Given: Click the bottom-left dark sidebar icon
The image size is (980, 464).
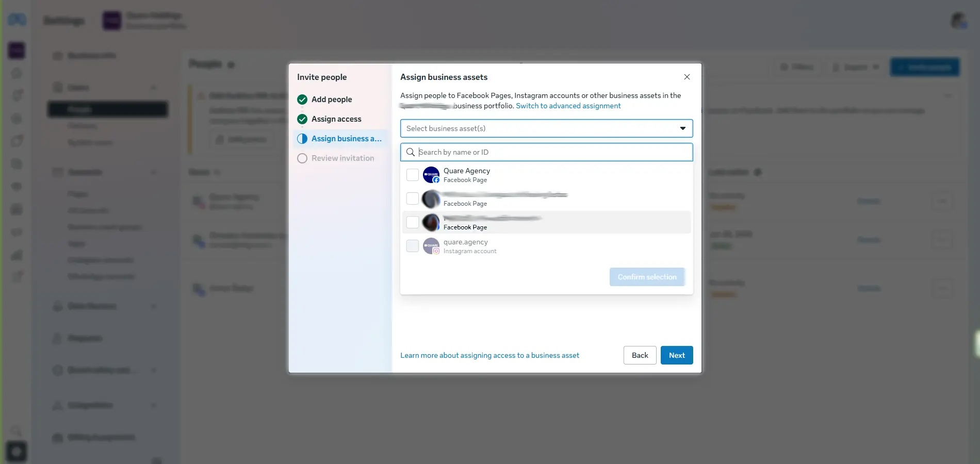Looking at the screenshot, I should coord(16,452).
